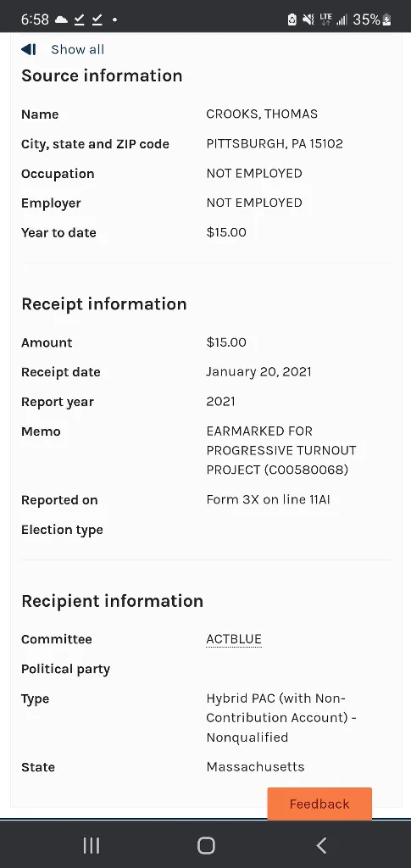Select the receipt date January 20, 2021
This screenshot has height=868, width=411.
click(258, 372)
